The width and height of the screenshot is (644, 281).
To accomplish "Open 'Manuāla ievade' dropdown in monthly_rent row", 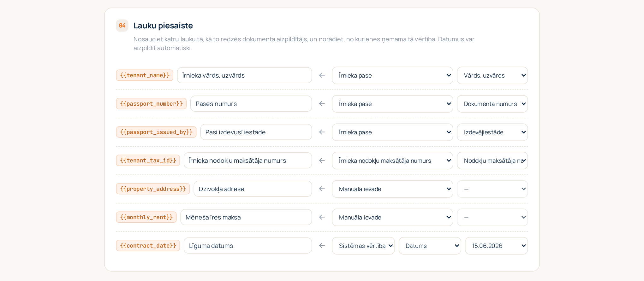I will click(392, 217).
